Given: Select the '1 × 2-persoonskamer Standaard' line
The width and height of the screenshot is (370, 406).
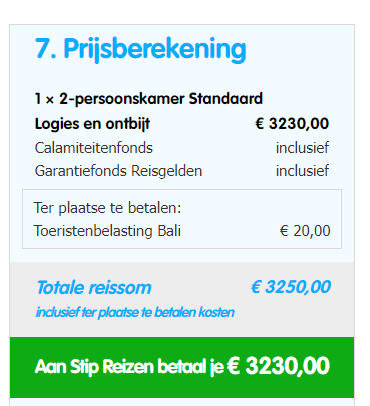Looking at the screenshot, I should 149,99.
